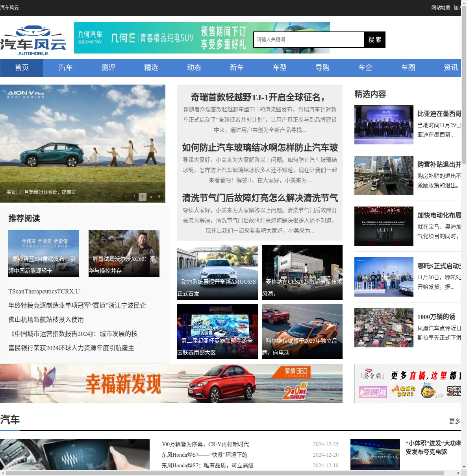Open the 汽车 navigation menu item
Viewport: 467px width, 476px height.
(65, 68)
